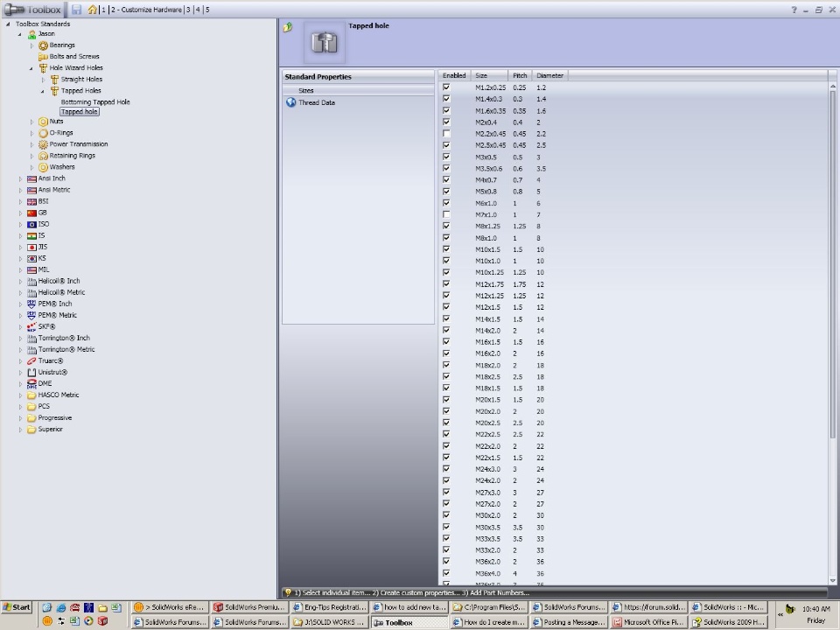Click the SKF logo icon
The width and height of the screenshot is (840, 630).
click(31, 326)
